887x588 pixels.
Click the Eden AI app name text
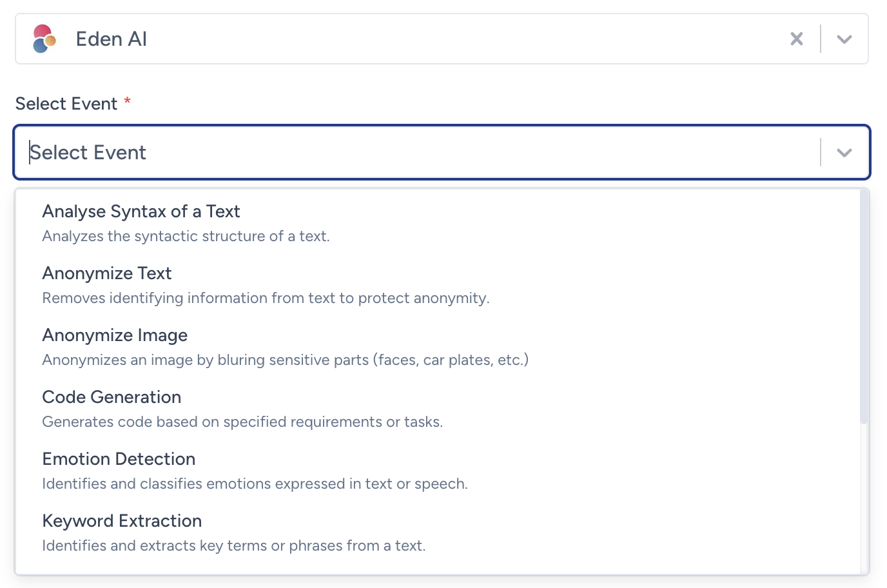[112, 39]
